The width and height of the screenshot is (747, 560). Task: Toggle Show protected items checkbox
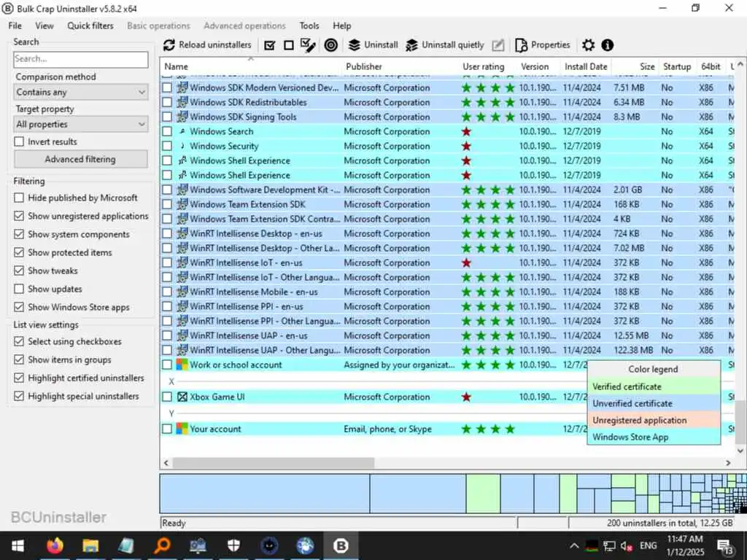pyautogui.click(x=19, y=252)
